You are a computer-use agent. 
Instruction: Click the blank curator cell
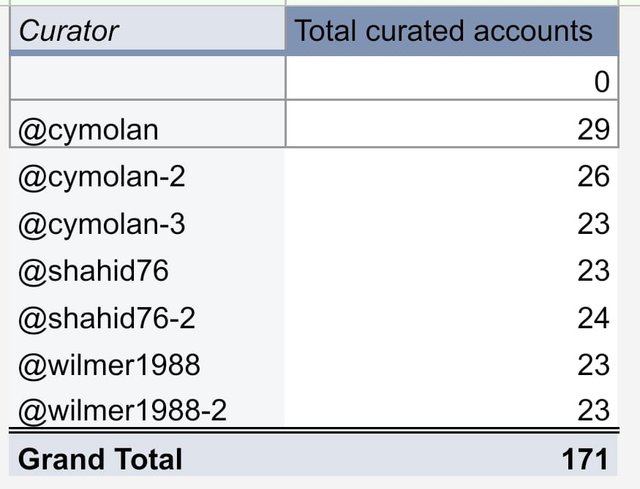point(147,78)
